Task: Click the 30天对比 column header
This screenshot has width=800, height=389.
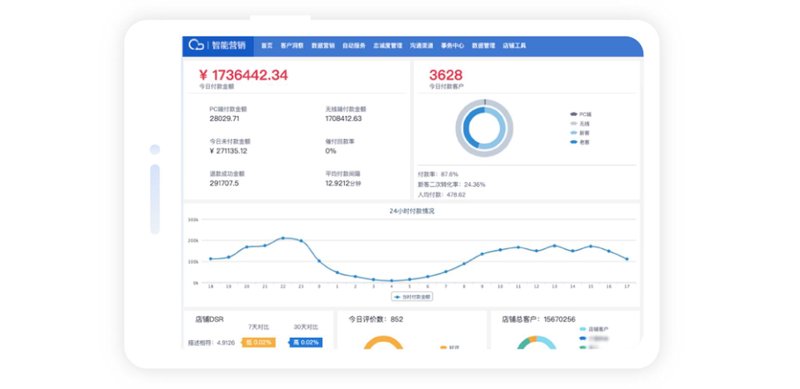Action: coord(305,327)
